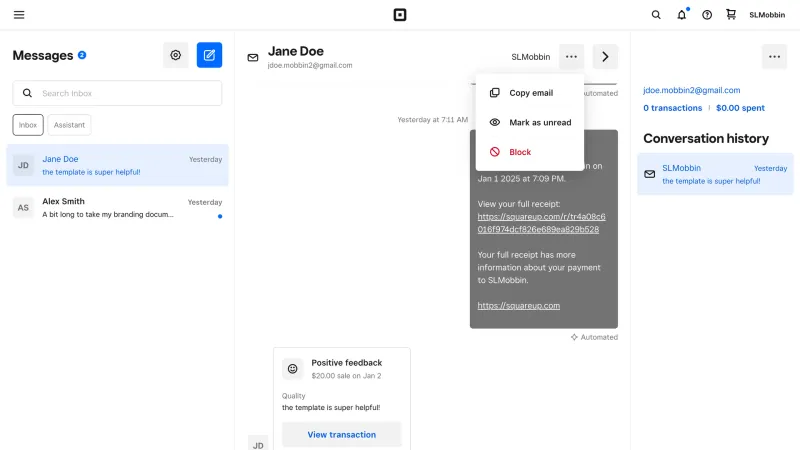Click the 'Yesterday at 7:11 AM' timestamp
The width and height of the screenshot is (800, 450).
[433, 120]
